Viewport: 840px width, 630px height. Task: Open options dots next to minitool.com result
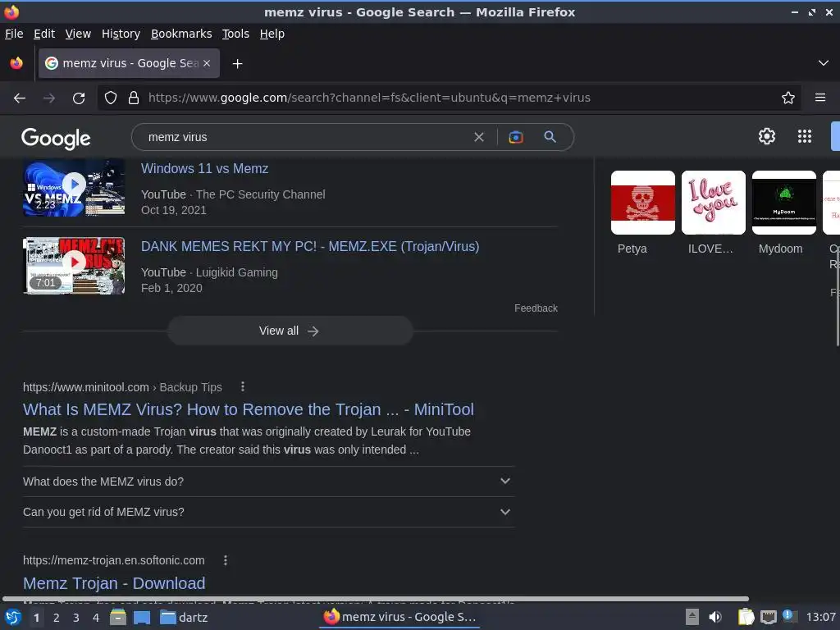coord(243,386)
